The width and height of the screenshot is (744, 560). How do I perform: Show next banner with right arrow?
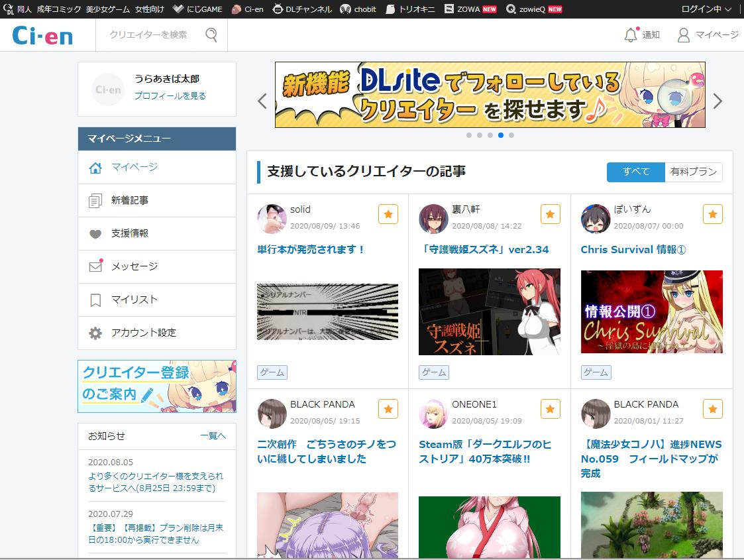click(x=717, y=101)
